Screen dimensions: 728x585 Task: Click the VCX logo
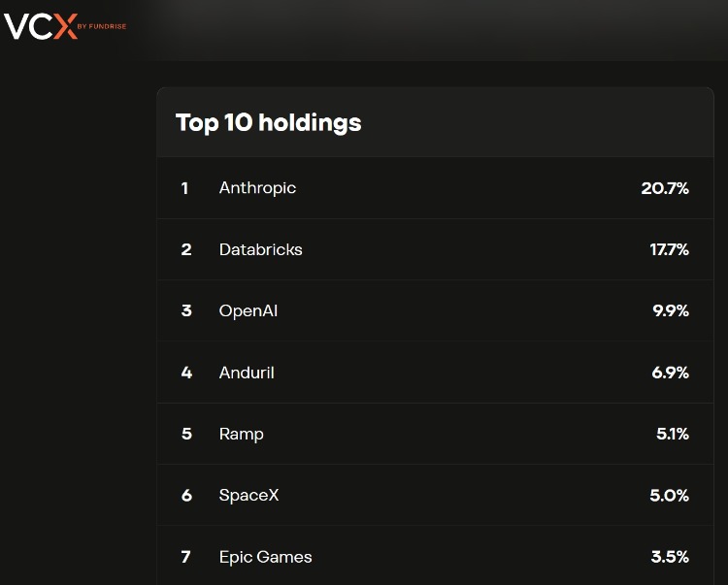click(x=40, y=25)
